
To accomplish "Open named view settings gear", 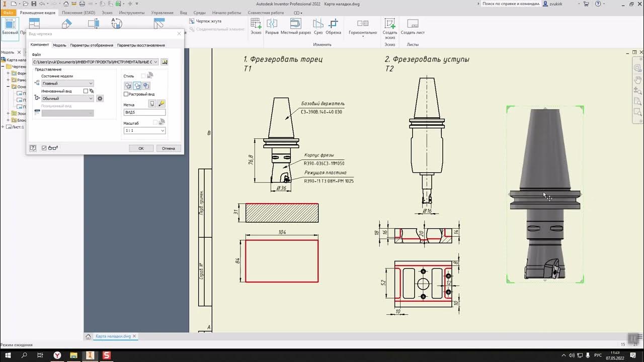I will [x=100, y=99].
